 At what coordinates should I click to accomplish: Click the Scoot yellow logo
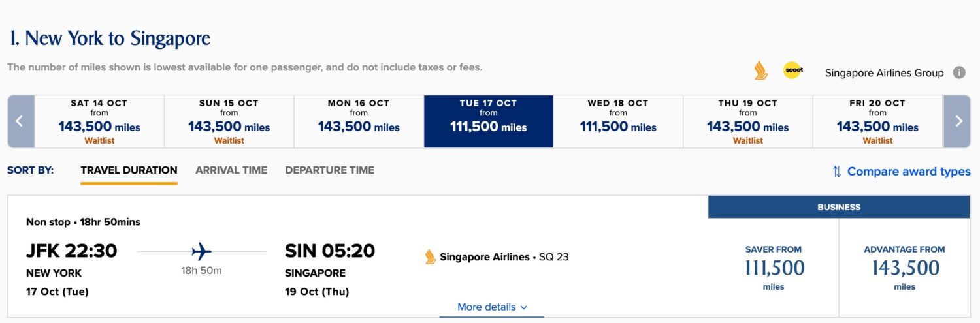coord(792,70)
